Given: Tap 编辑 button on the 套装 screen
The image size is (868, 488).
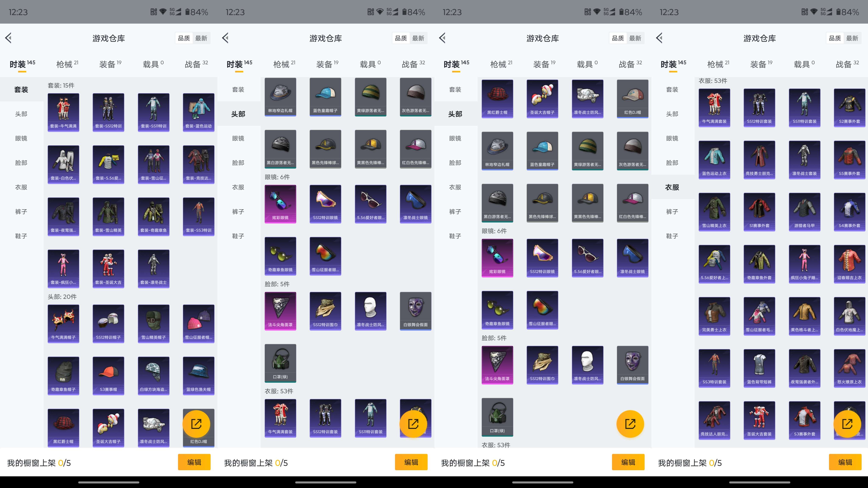Looking at the screenshot, I should click(194, 462).
